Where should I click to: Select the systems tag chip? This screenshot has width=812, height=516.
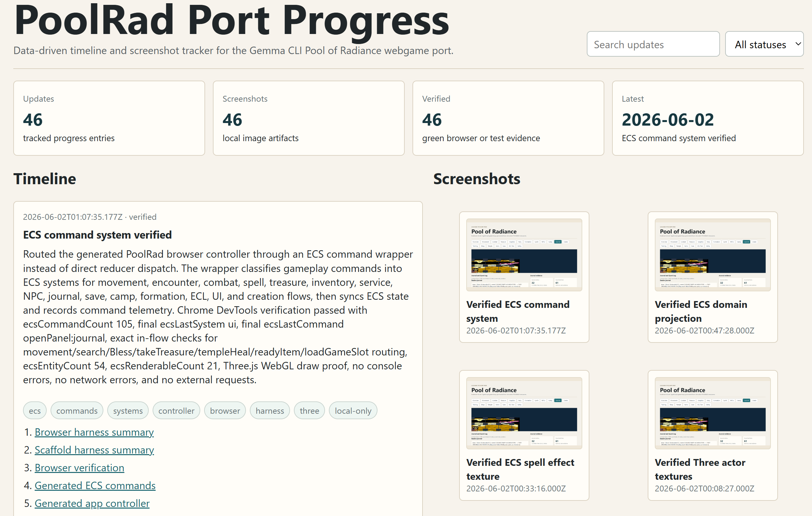pyautogui.click(x=128, y=410)
